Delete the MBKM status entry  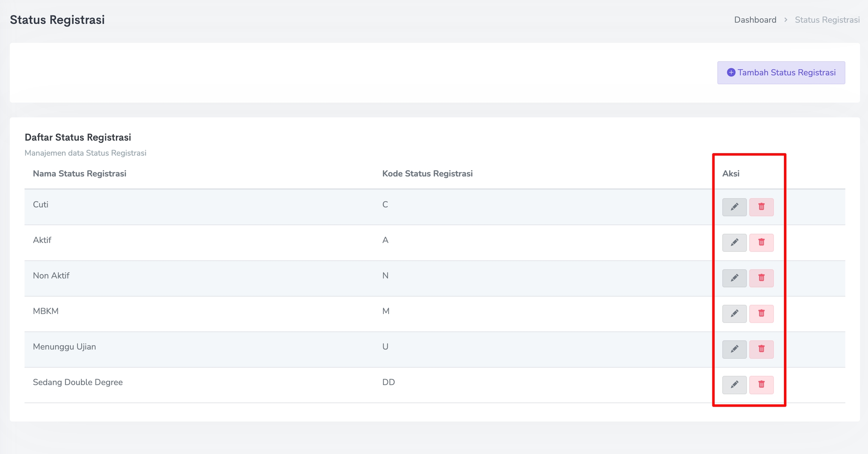tap(761, 314)
